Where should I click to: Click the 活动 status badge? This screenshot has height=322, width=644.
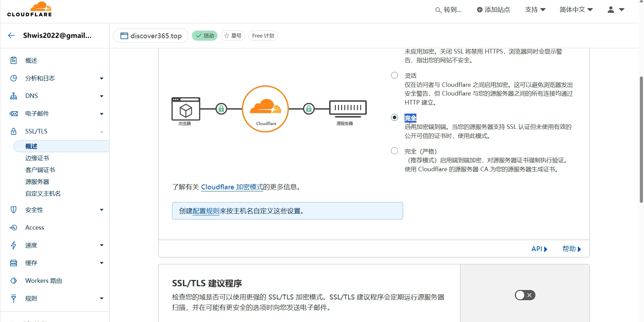205,36
